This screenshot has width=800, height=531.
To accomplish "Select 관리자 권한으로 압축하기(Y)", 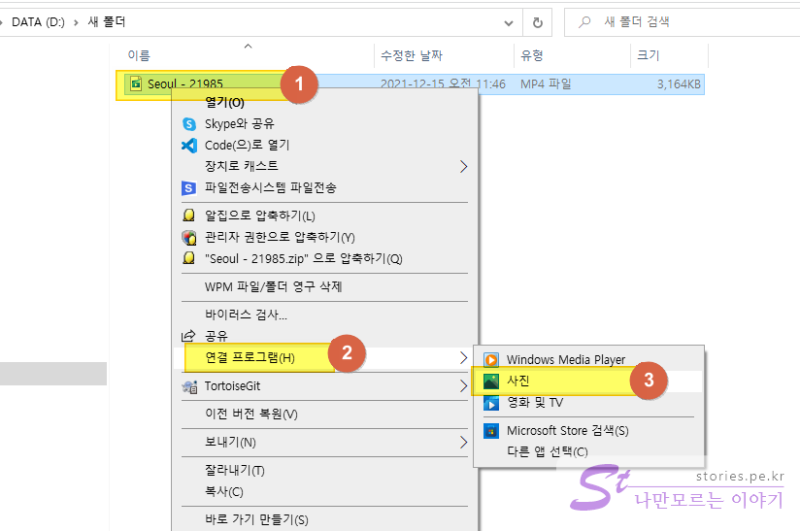I will coord(324,237).
